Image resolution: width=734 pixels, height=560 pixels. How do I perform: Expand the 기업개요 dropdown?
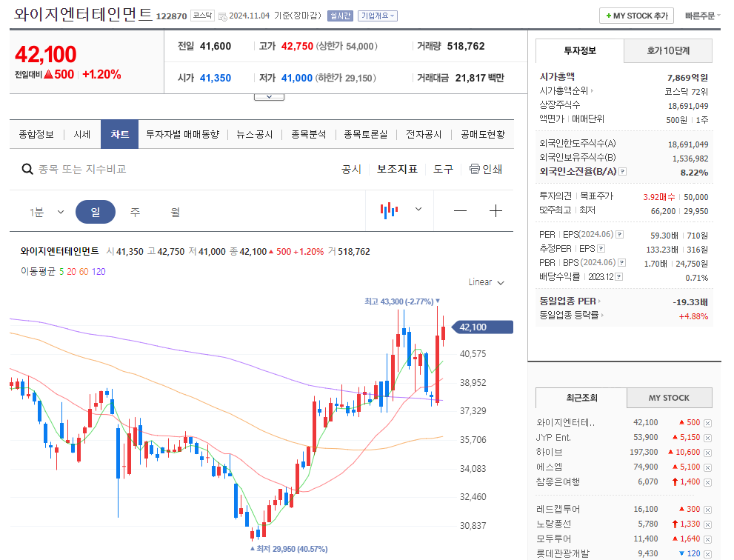[x=377, y=16]
